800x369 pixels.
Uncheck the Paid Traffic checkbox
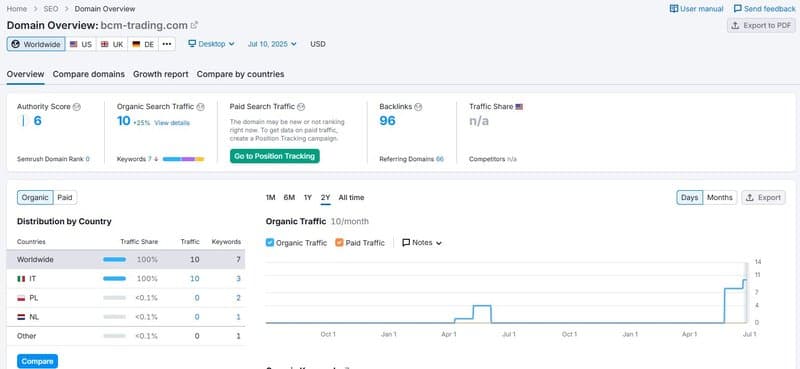tap(339, 243)
